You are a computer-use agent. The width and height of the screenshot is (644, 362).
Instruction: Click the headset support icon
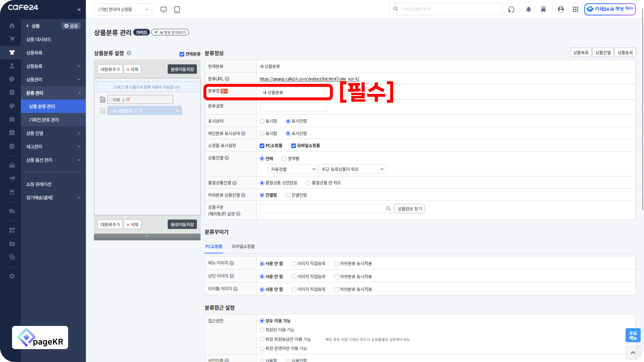pos(511,9)
